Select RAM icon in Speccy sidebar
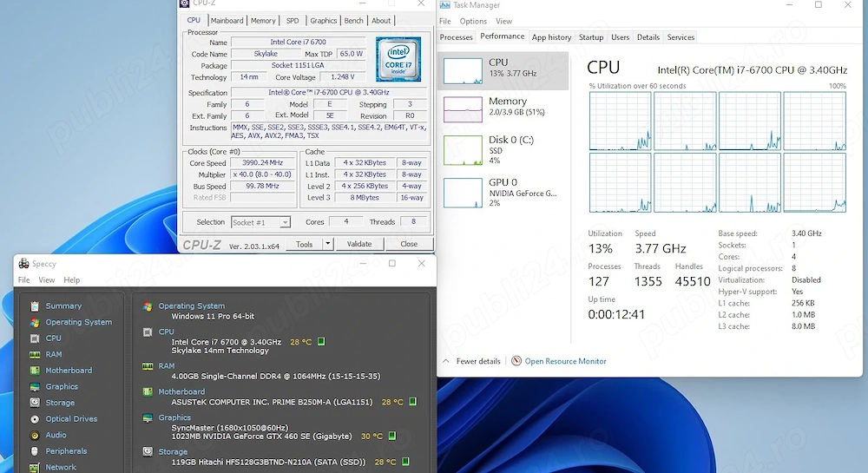 [x=35, y=355]
